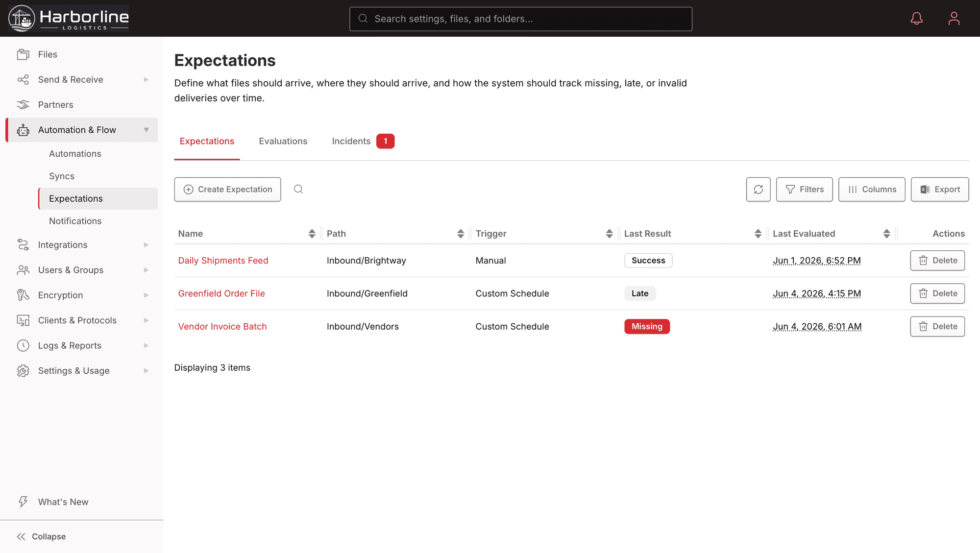Screen dimensions: 980x553
Task: Click the Files folder icon in sidebar
Action: (x=23, y=54)
